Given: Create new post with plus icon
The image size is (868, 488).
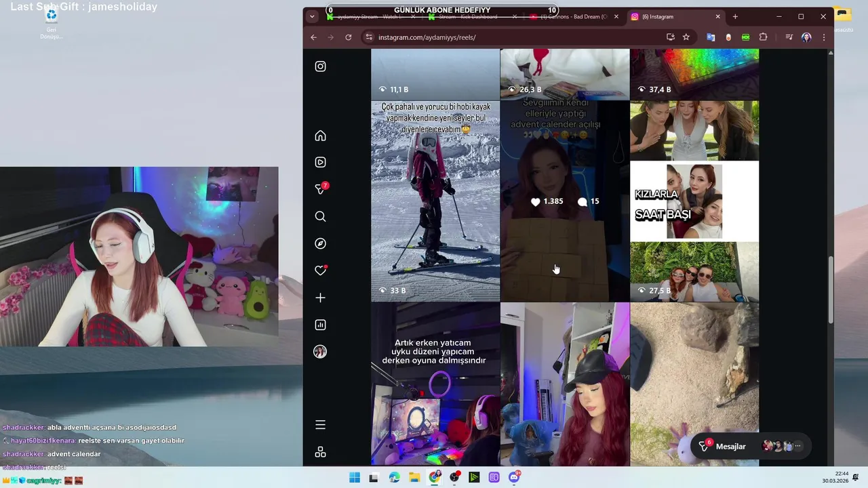Looking at the screenshot, I should 320,298.
